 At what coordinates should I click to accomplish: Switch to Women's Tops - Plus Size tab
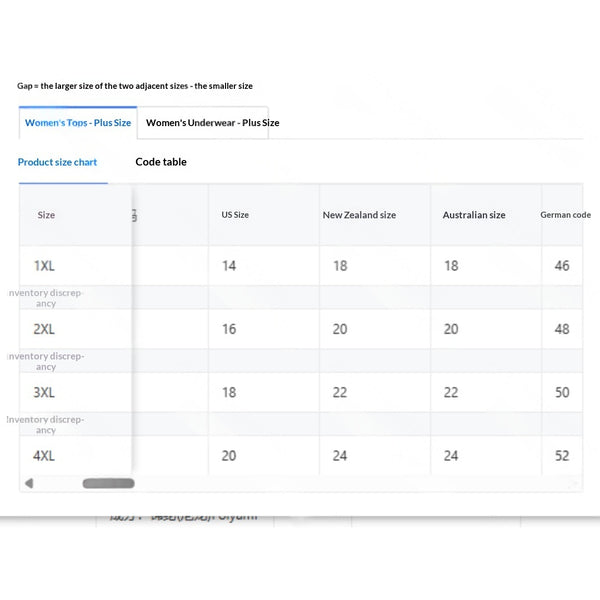point(78,123)
